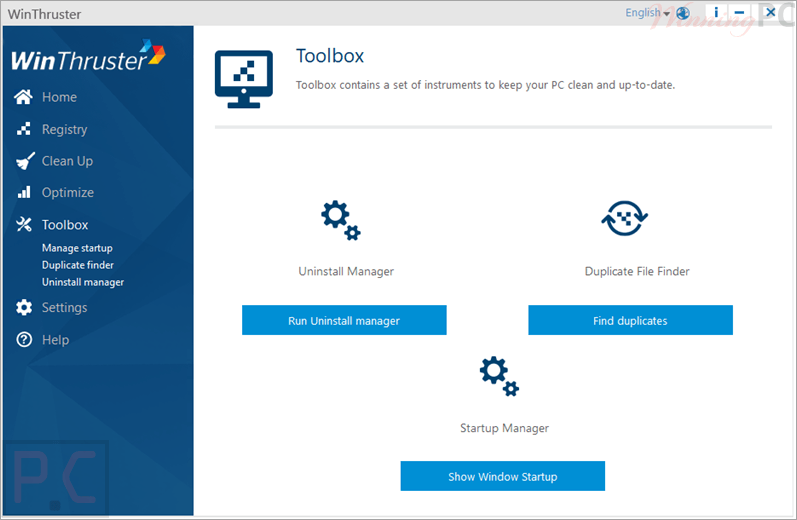The height and width of the screenshot is (520, 797).
Task: Click the Duplicate File Finder arrows icon
Action: (x=625, y=219)
